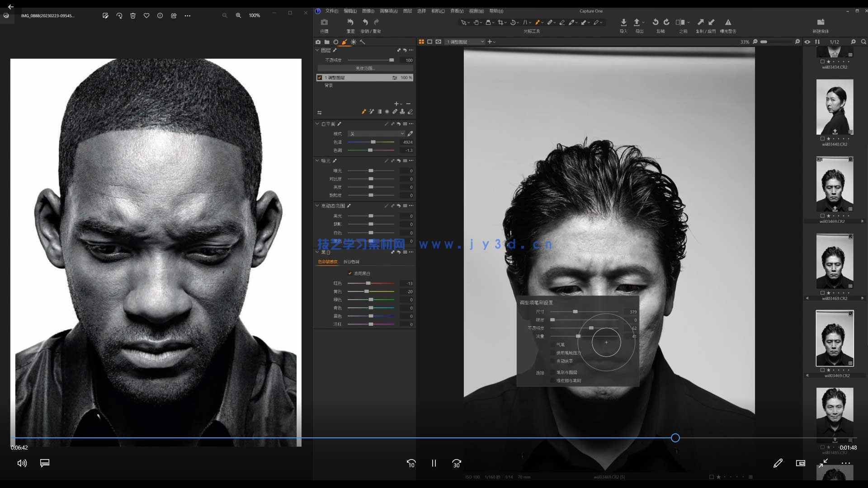Select the Crop cursor tool

coord(500,22)
